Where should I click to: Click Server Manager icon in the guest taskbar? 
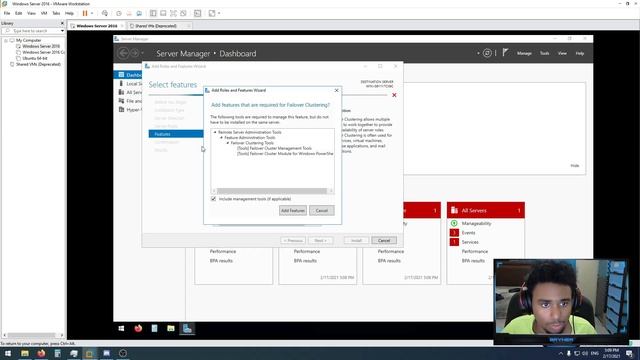click(x=187, y=329)
